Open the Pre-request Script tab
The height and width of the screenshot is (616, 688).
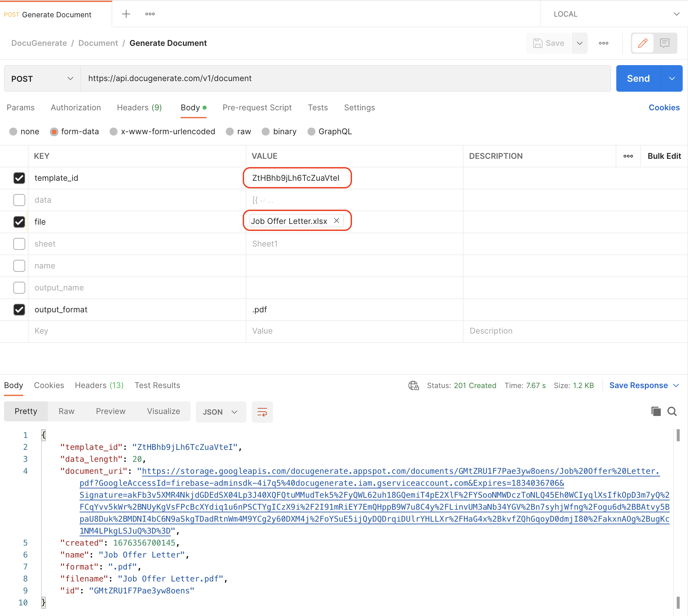coord(257,108)
